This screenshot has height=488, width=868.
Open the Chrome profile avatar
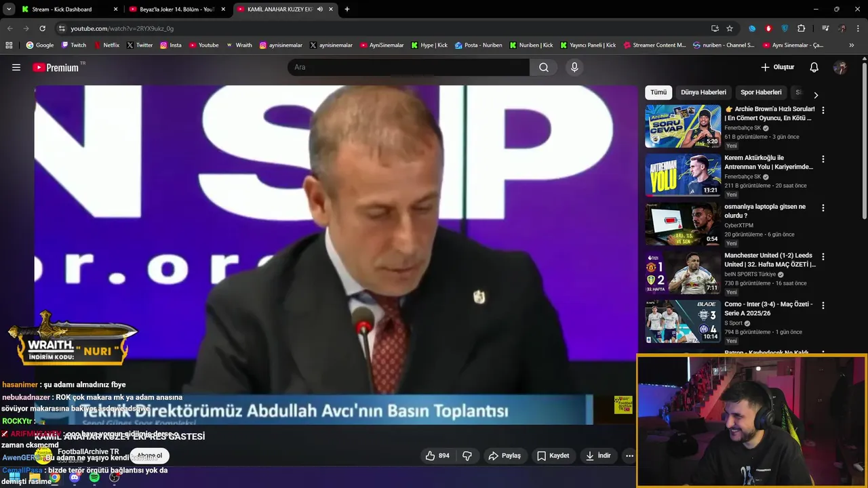point(842,28)
